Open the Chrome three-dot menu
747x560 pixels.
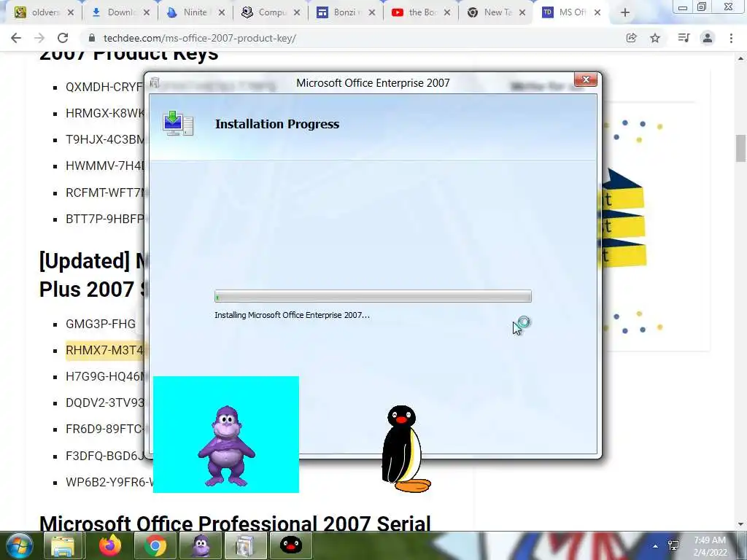[731, 38]
